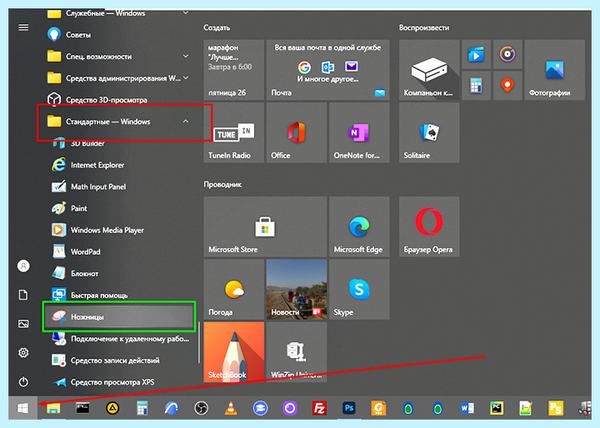Open the Microsoft Store tile
Viewport: 600px width, 428px height.
coord(265,226)
